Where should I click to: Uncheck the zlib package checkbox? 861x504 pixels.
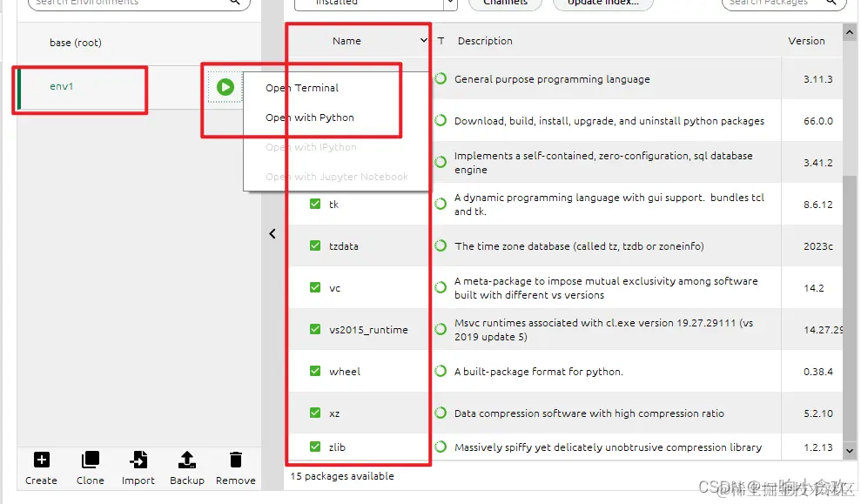(x=315, y=447)
